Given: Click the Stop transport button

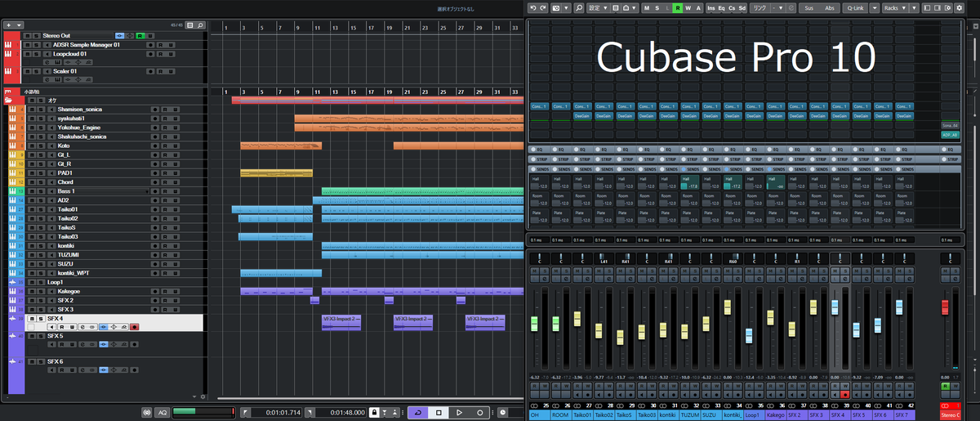Looking at the screenshot, I should [x=438, y=413].
